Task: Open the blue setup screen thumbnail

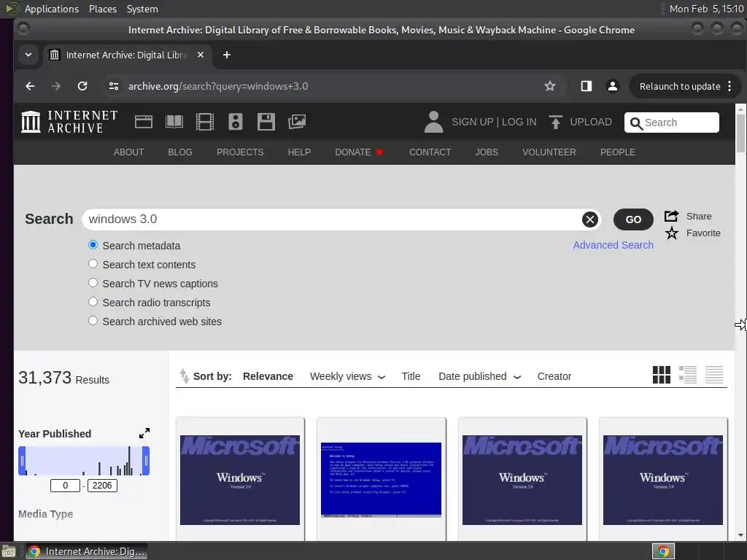Action: tap(381, 480)
